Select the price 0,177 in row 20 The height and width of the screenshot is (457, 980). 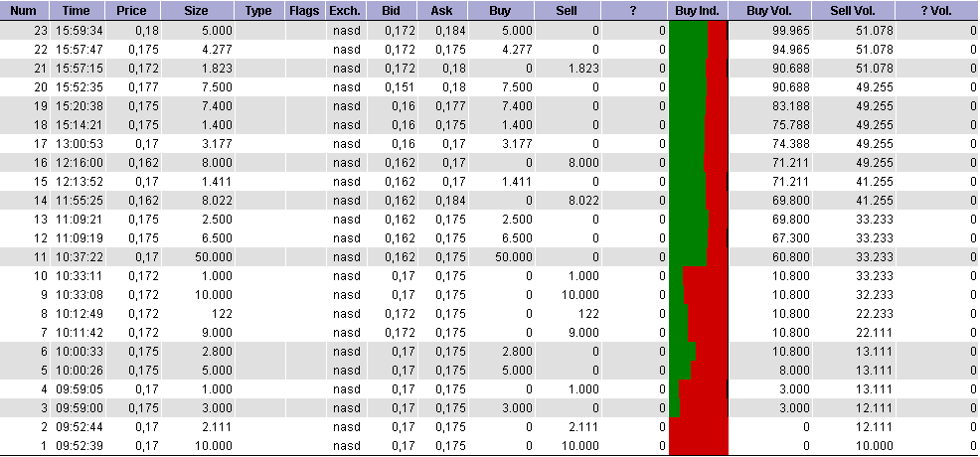(x=144, y=86)
